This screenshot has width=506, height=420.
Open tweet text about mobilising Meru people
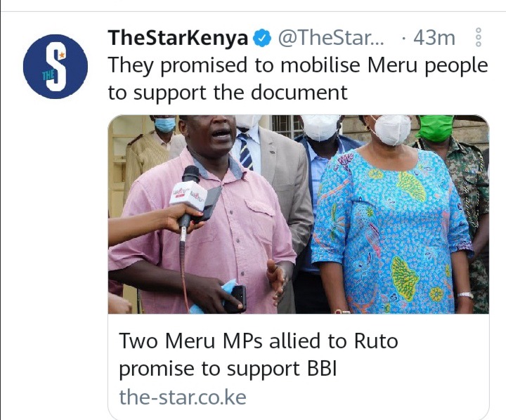click(297, 79)
